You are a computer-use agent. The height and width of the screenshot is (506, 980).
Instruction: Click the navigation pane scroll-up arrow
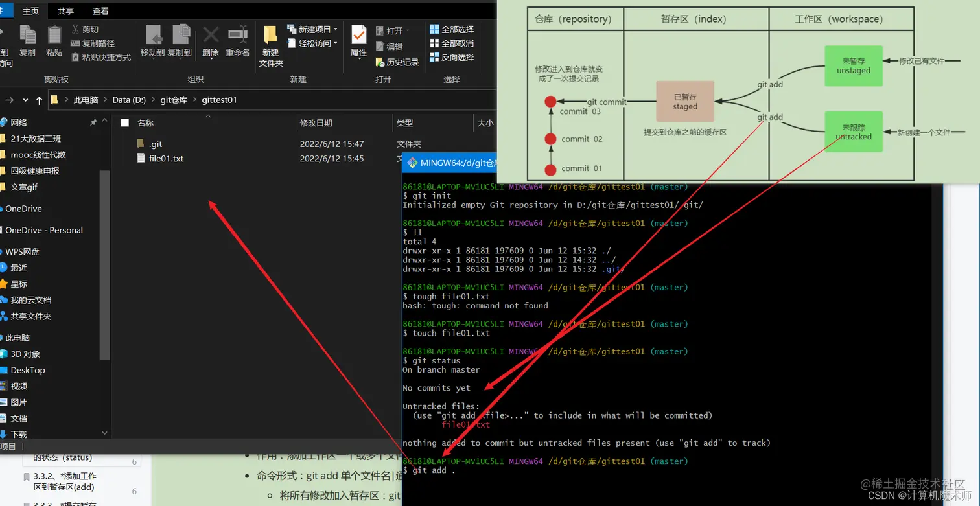[105, 122]
